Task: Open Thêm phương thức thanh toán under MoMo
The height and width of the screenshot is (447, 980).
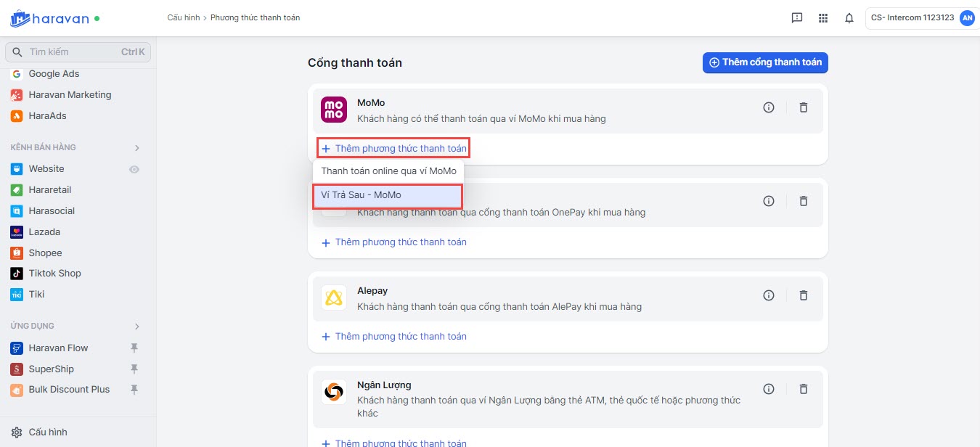Action: [x=394, y=148]
